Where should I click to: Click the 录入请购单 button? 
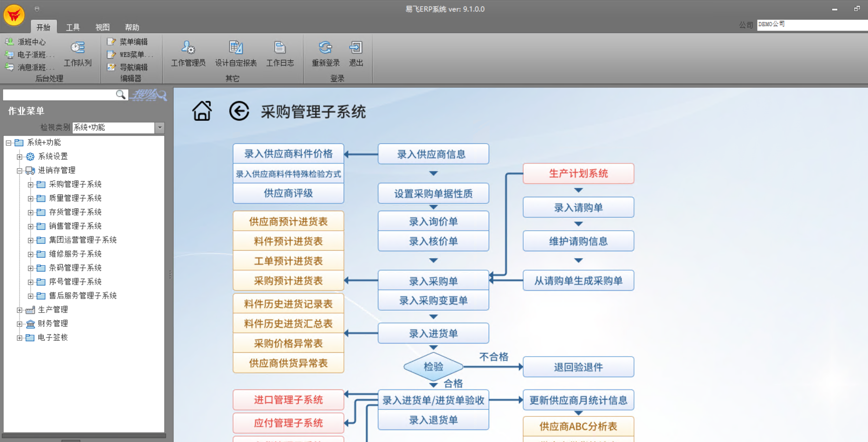coord(578,208)
